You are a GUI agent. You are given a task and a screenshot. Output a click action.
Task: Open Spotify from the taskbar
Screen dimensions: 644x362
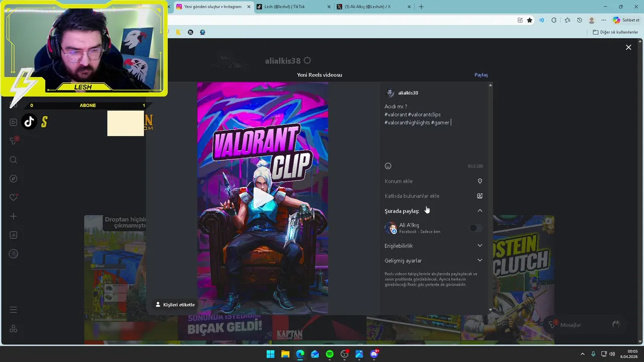(x=330, y=354)
